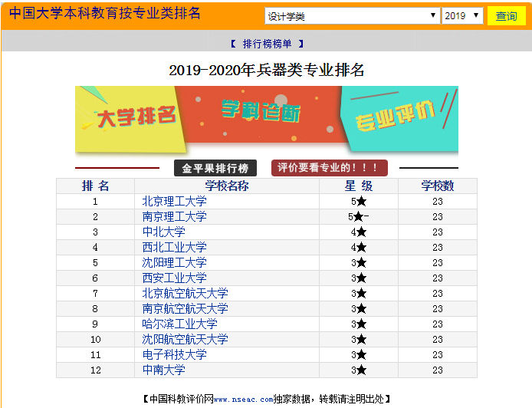The width and height of the screenshot is (532, 408).
Task: Click the page title 中国大学本科教育按专业类排名
Action: pyautogui.click(x=105, y=14)
